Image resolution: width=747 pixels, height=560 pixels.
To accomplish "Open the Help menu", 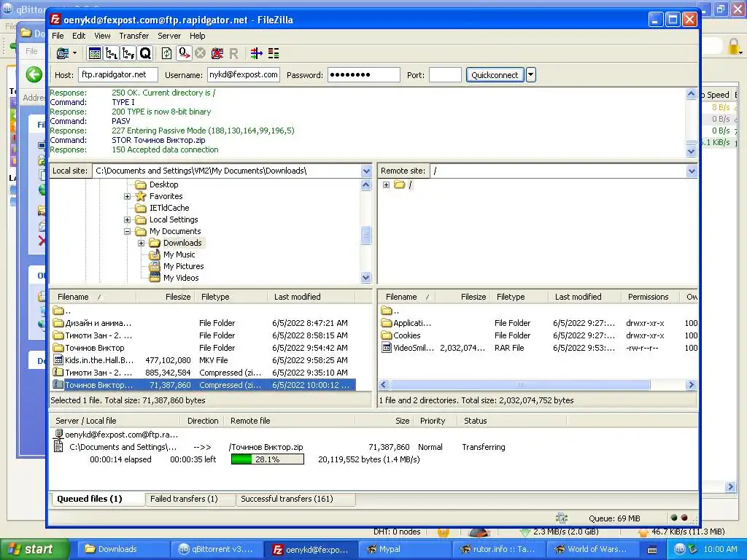I will (197, 36).
